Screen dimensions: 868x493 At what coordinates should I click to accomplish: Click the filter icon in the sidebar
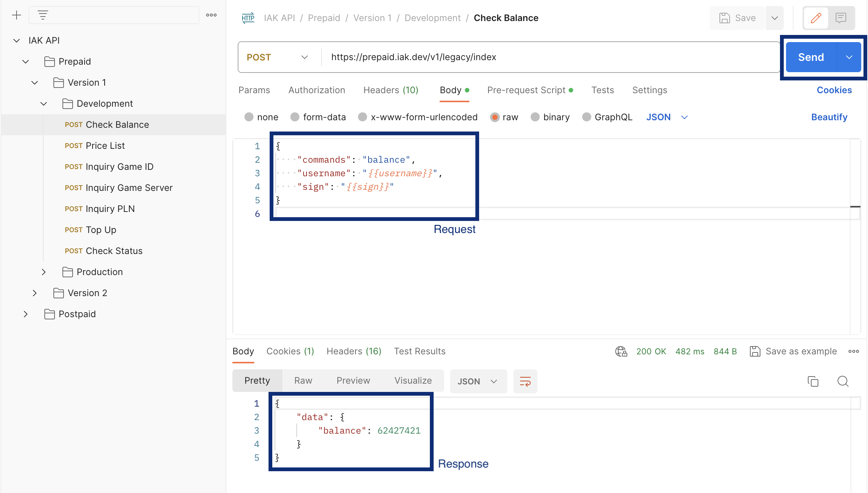coord(43,15)
